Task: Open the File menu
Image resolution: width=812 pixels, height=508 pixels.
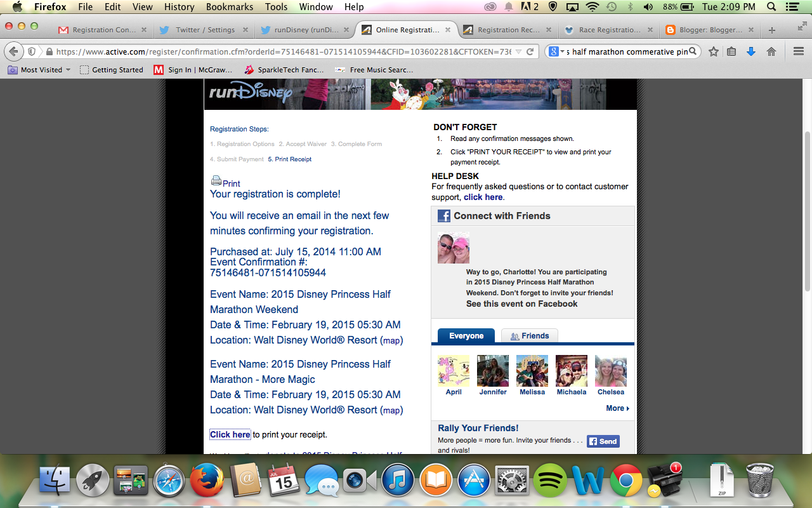Action: pyautogui.click(x=85, y=7)
